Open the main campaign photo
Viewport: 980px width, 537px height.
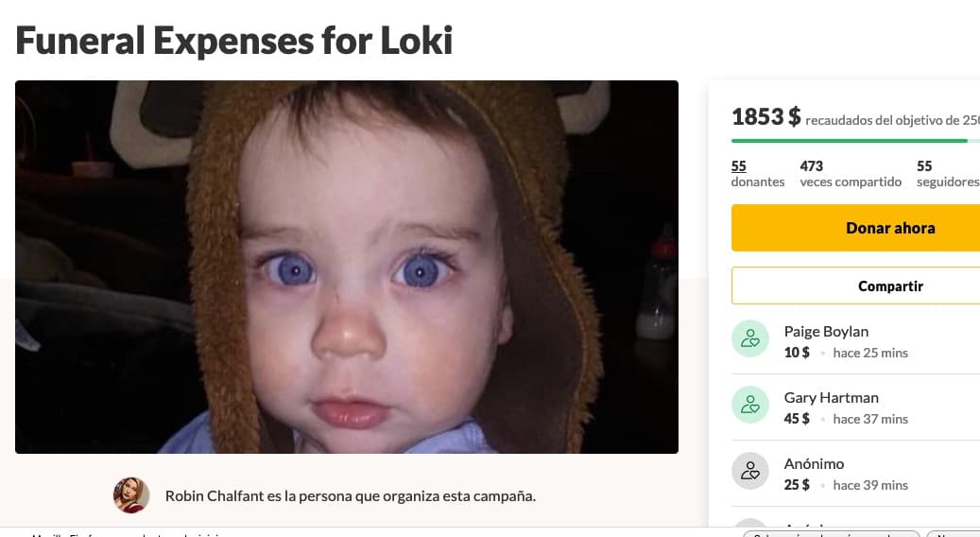coord(347,267)
